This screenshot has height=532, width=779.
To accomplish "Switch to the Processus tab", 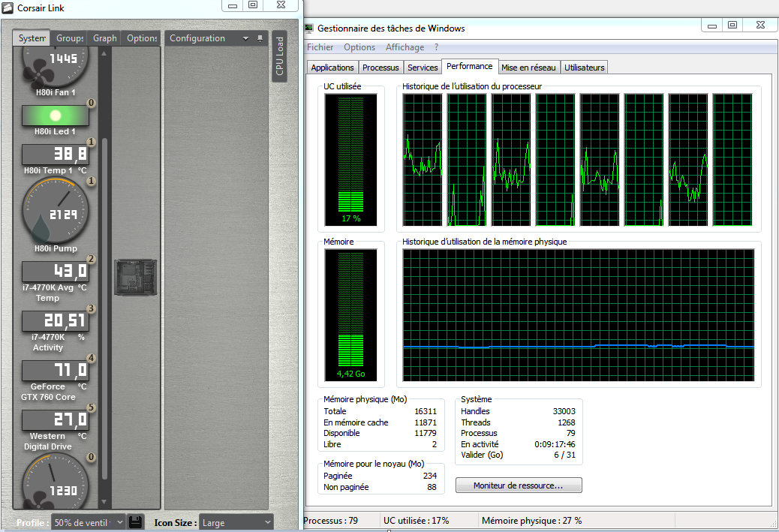I will pos(380,68).
